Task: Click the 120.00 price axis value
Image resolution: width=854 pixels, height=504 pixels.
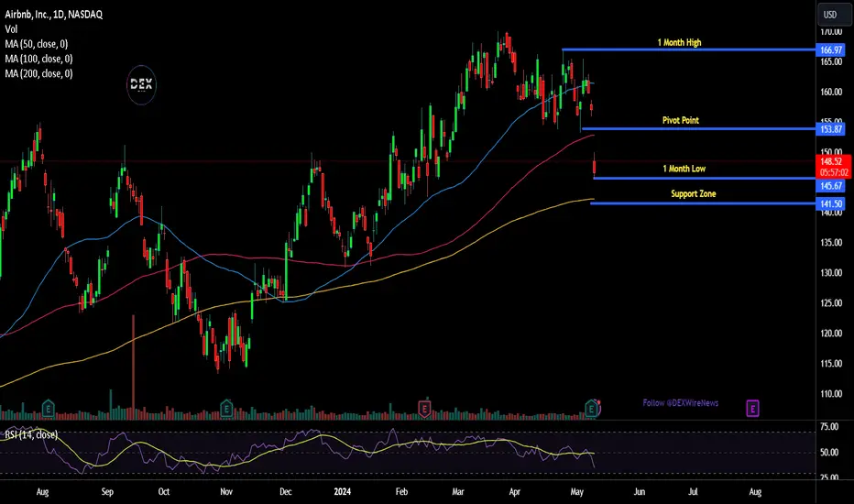Action: click(x=831, y=334)
